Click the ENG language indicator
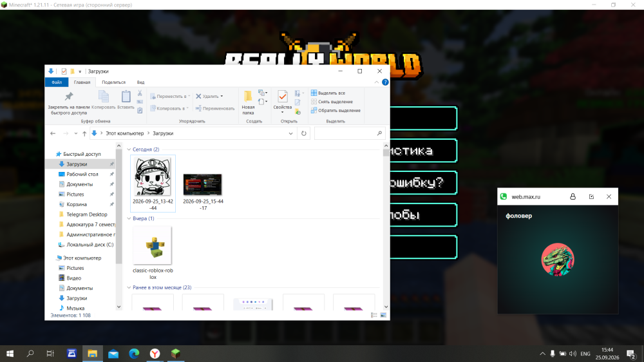The width and height of the screenshot is (644, 362). pos(585,354)
